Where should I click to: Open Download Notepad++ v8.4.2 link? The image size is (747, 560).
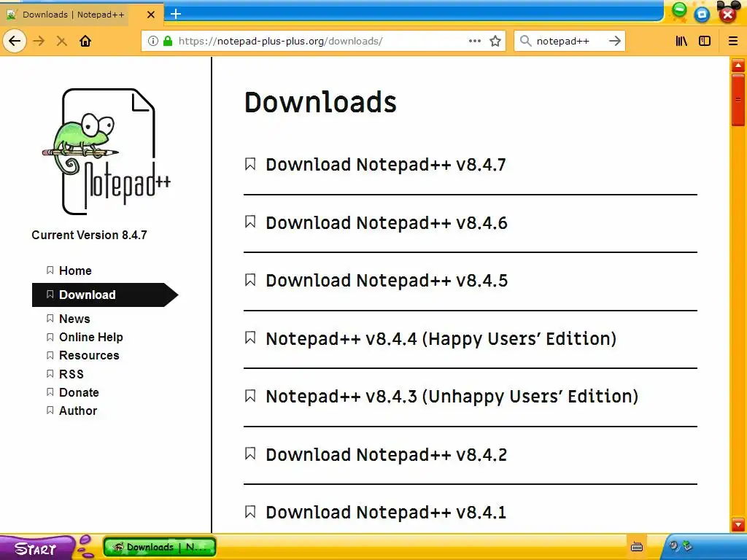point(386,455)
